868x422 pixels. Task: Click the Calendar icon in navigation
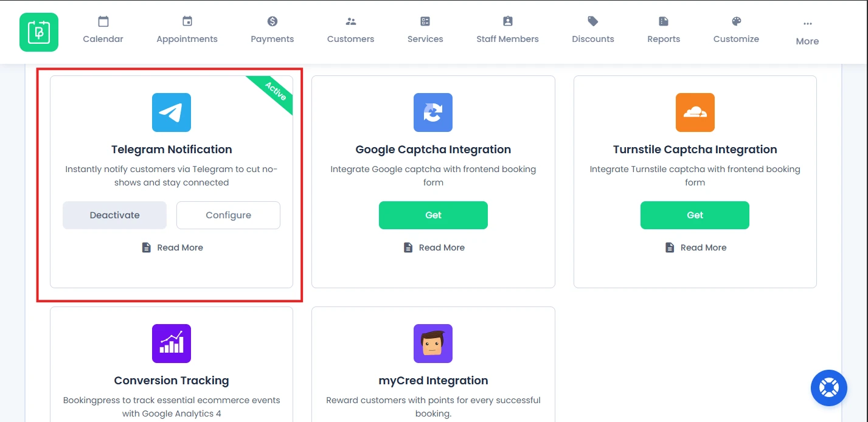[x=103, y=21]
